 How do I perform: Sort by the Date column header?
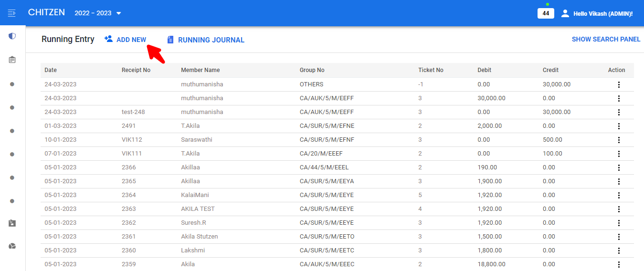point(51,70)
